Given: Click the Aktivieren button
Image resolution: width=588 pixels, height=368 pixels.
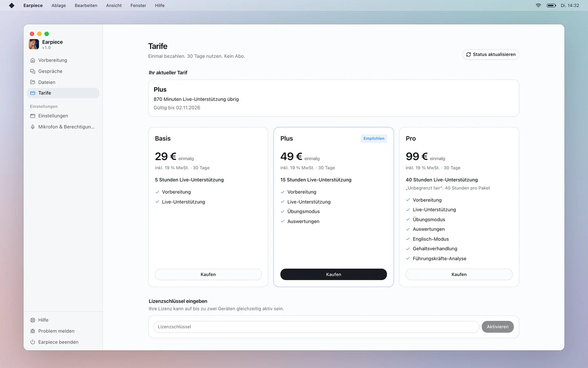Looking at the screenshot, I should [498, 327].
